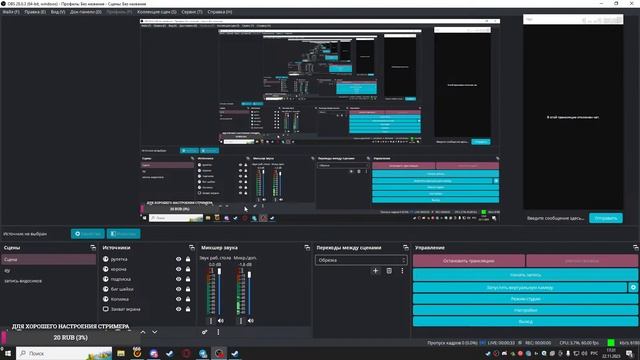Viewport: 640px width, 360px height.
Task: Pop out the scene transitions dock panel
Action: click(406, 247)
